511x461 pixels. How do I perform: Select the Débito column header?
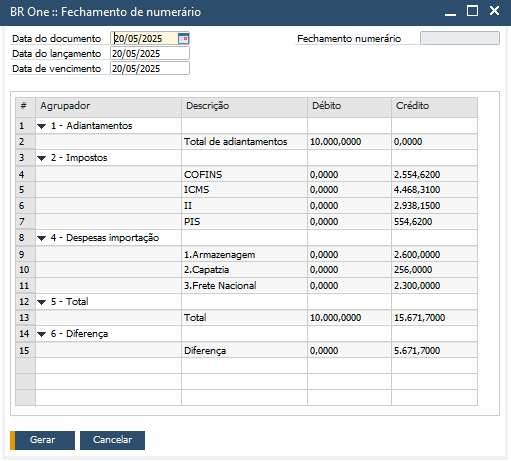(x=349, y=107)
